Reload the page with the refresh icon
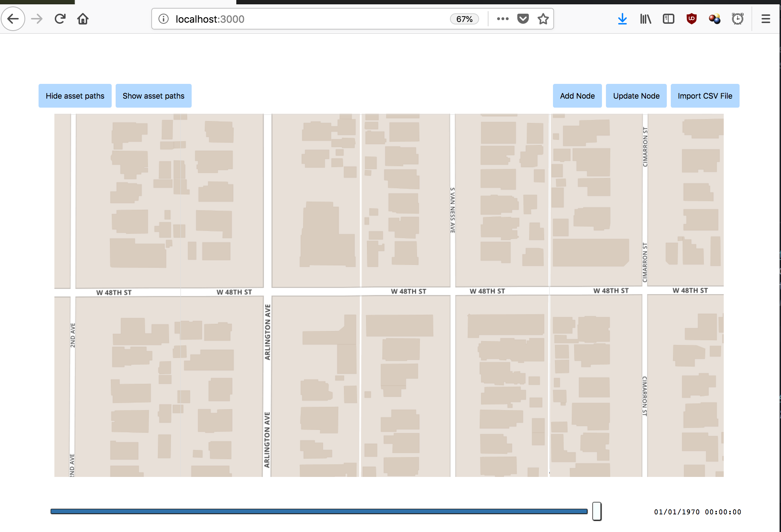The image size is (781, 532). point(60,19)
